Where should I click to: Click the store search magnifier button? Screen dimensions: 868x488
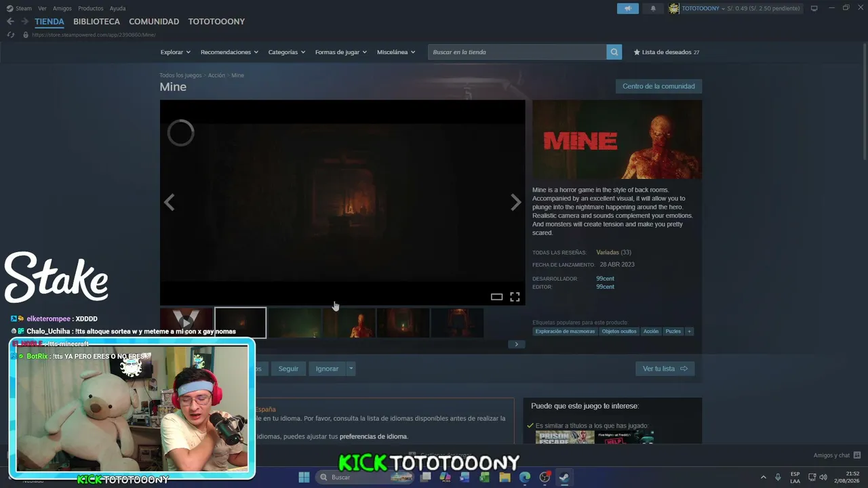click(x=614, y=52)
